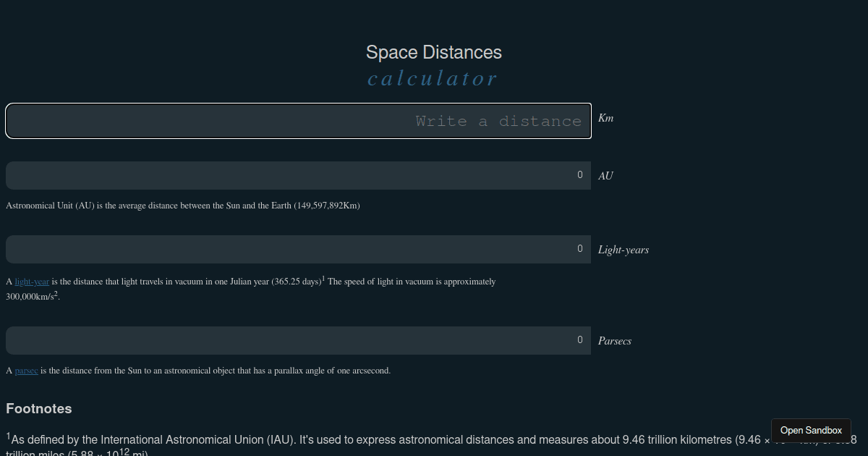Click footnote reference 2 after 300,000km/s
The width and height of the screenshot is (868, 456).
[55, 293]
